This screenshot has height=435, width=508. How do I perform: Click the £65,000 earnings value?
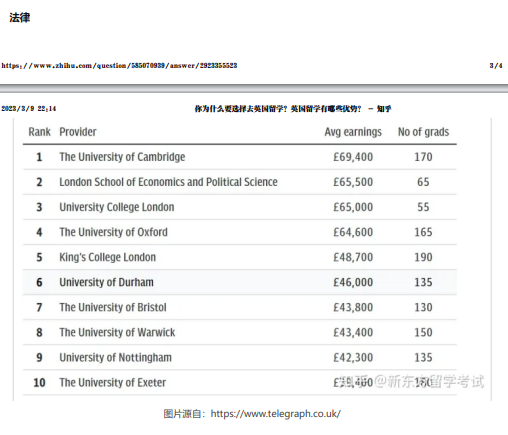pyautogui.click(x=353, y=207)
